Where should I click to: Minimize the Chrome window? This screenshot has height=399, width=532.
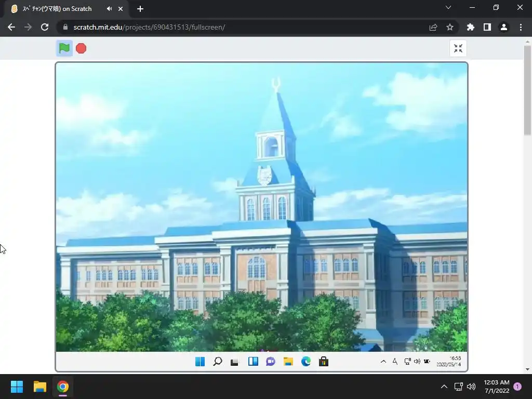pos(472,7)
